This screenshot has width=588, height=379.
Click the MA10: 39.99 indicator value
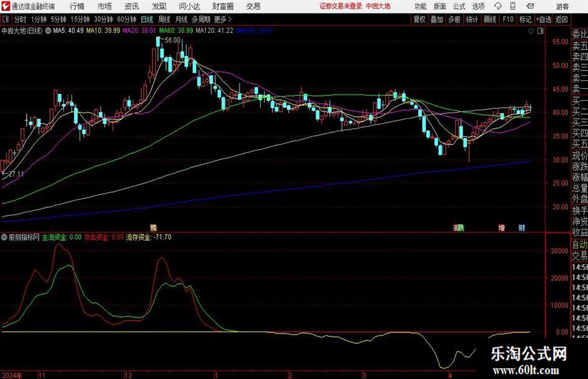tap(103, 30)
